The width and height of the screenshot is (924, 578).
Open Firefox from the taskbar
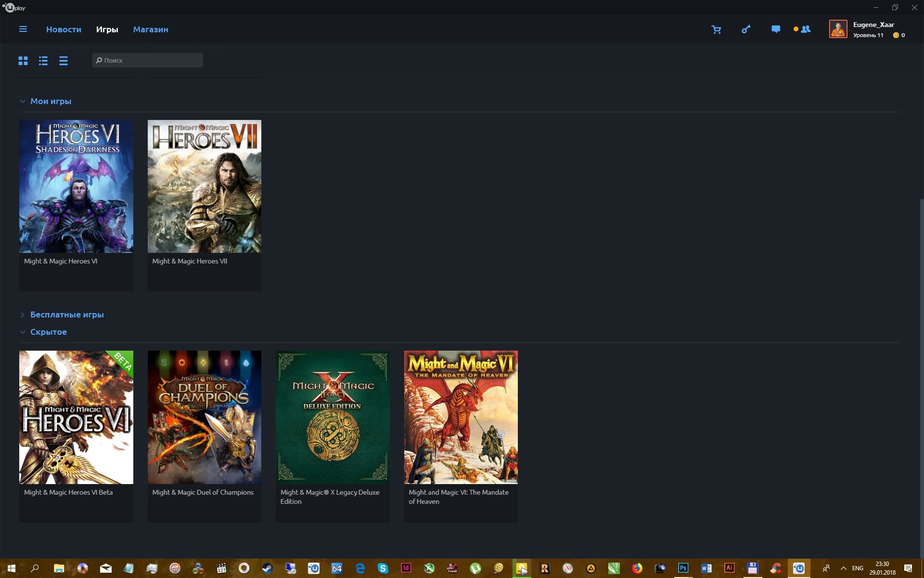click(x=637, y=568)
